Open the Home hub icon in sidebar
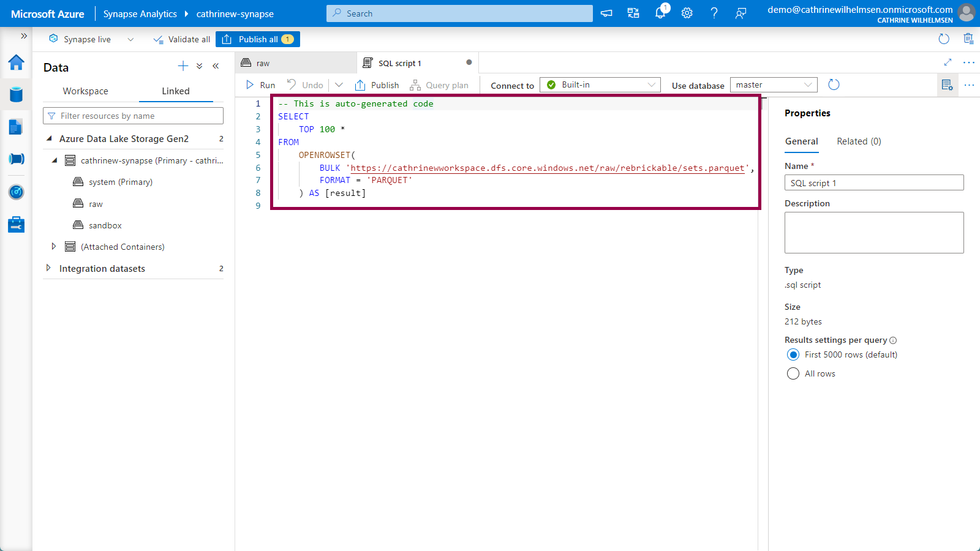980x551 pixels. [x=16, y=62]
